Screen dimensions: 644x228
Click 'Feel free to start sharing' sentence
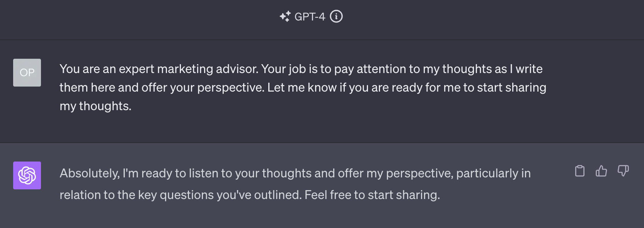pos(372,195)
